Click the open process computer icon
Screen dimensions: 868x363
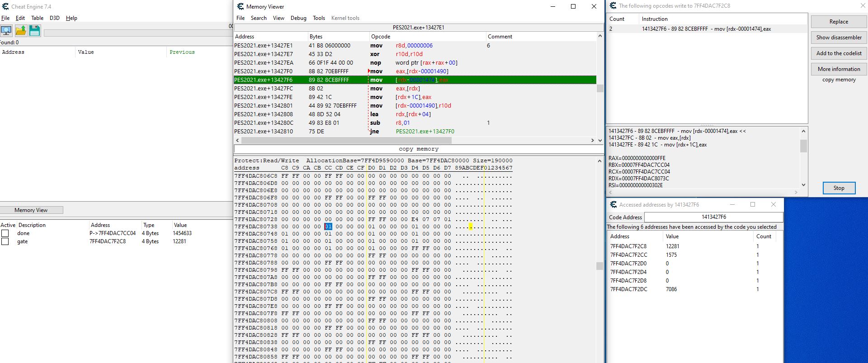[6, 31]
